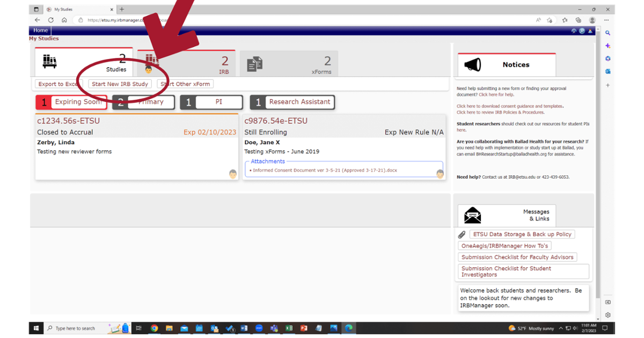Viewport: 644px width, 338px height.
Task: Click the Start New IRB Study button
Action: (120, 84)
